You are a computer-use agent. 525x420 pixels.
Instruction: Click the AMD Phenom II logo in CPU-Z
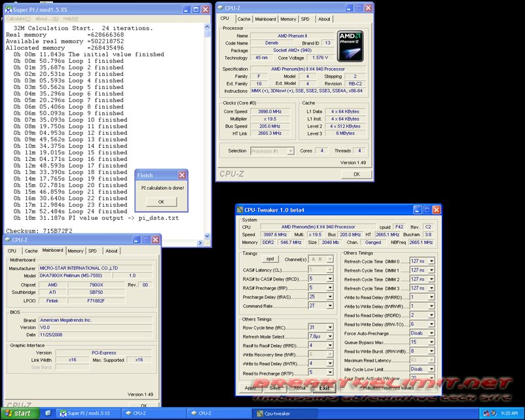click(x=350, y=46)
